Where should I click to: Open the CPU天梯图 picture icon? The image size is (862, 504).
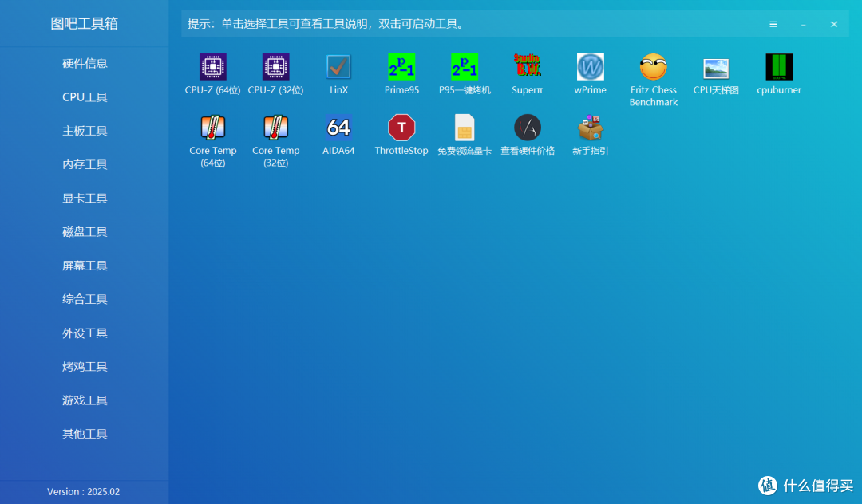tap(716, 68)
